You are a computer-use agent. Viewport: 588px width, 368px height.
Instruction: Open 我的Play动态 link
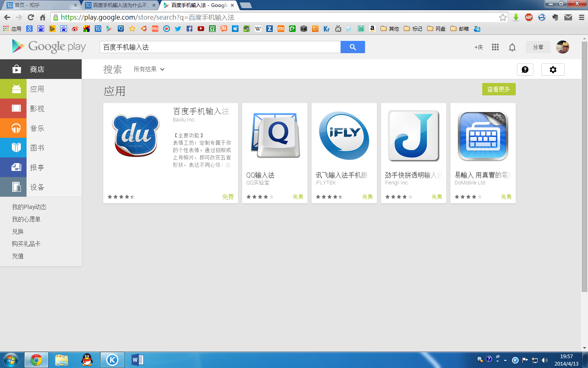(x=29, y=207)
